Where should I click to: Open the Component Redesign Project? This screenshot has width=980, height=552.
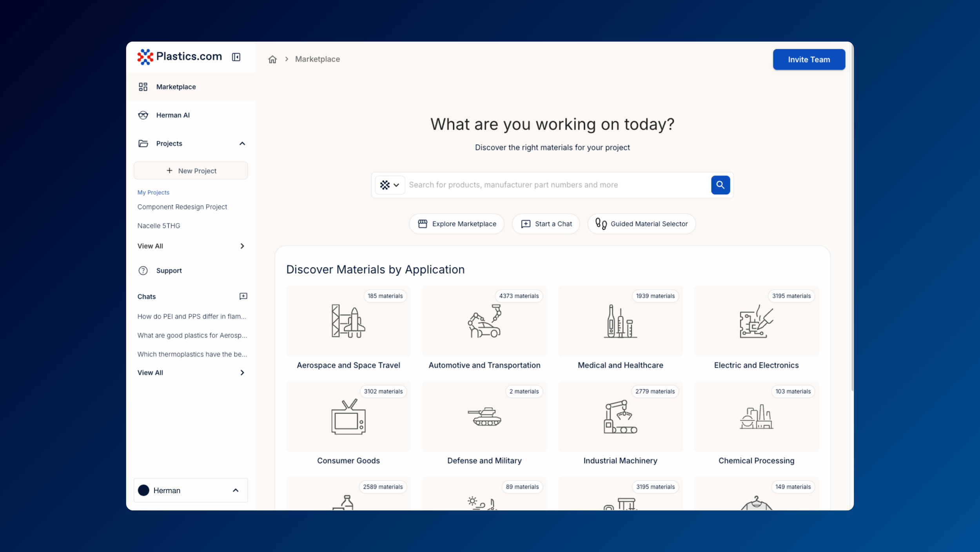coord(182,207)
